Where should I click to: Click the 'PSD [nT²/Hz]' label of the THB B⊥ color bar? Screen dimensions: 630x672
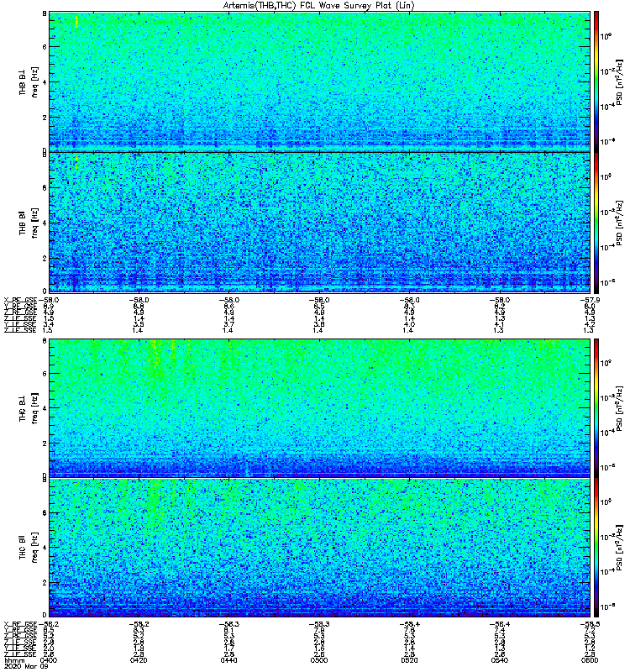click(620, 83)
